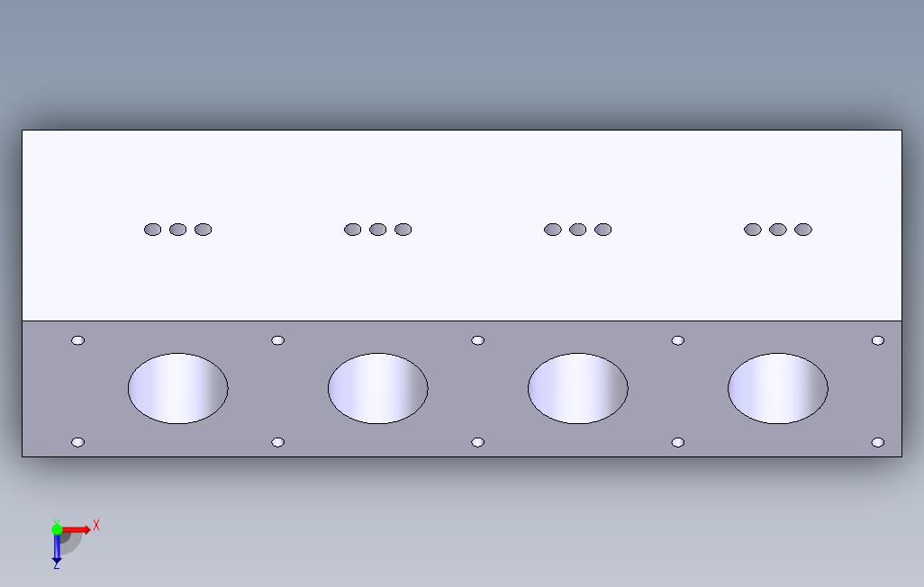Pick the middle hole of the leftmost three-hole group
924x587 pixels.
point(178,230)
